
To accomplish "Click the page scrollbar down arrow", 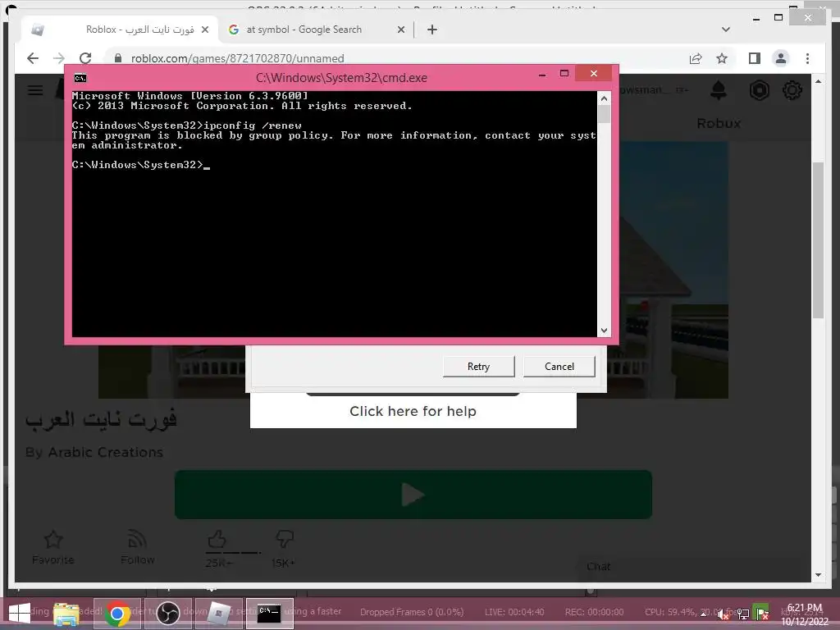I will 818,575.
